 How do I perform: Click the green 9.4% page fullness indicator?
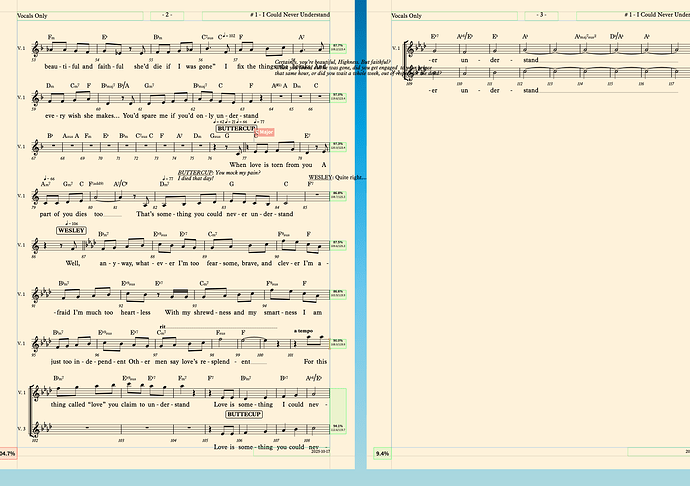pyautogui.click(x=382, y=453)
